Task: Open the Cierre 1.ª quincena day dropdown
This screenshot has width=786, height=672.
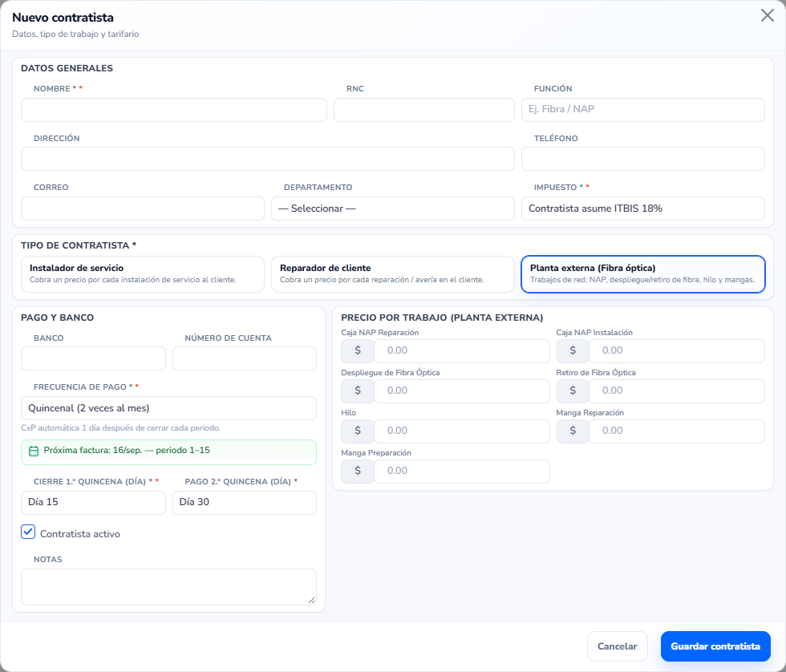Action: (93, 503)
